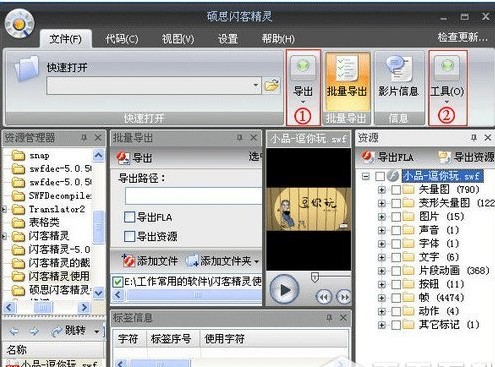The height and width of the screenshot is (367, 495).
Task: Click the folder tree scroll up arrow
Action: pyautogui.click(x=98, y=155)
